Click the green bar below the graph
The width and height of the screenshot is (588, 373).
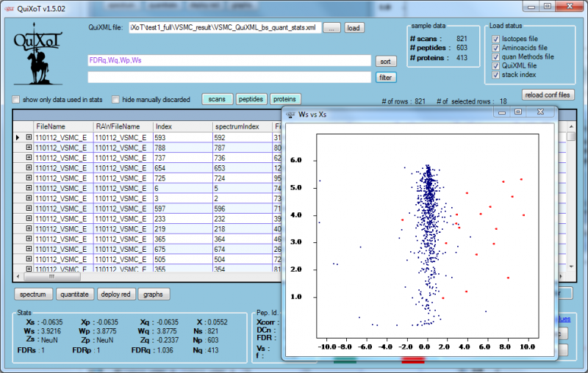click(344, 360)
